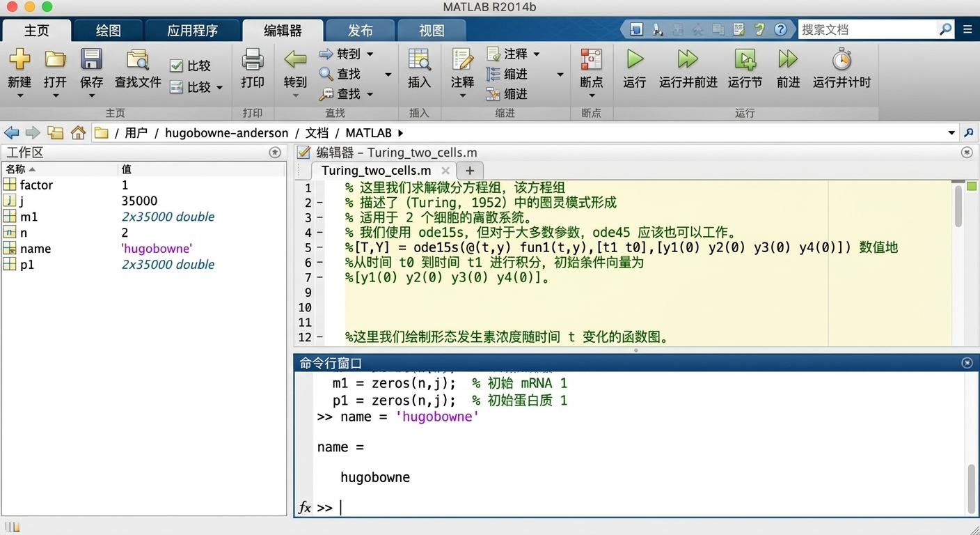Screen dimensions: 980x535
Task: Expand the 断点 (Breakpoints) dropdown arrow
Action: tap(591, 96)
